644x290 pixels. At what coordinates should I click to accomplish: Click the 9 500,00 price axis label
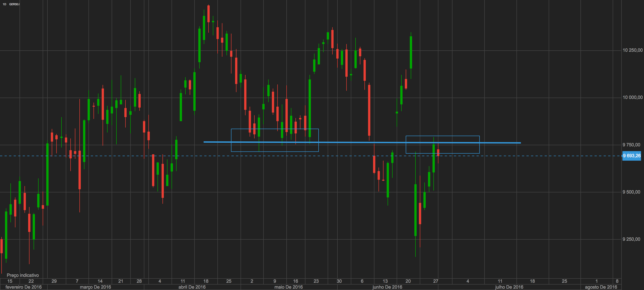(x=631, y=192)
